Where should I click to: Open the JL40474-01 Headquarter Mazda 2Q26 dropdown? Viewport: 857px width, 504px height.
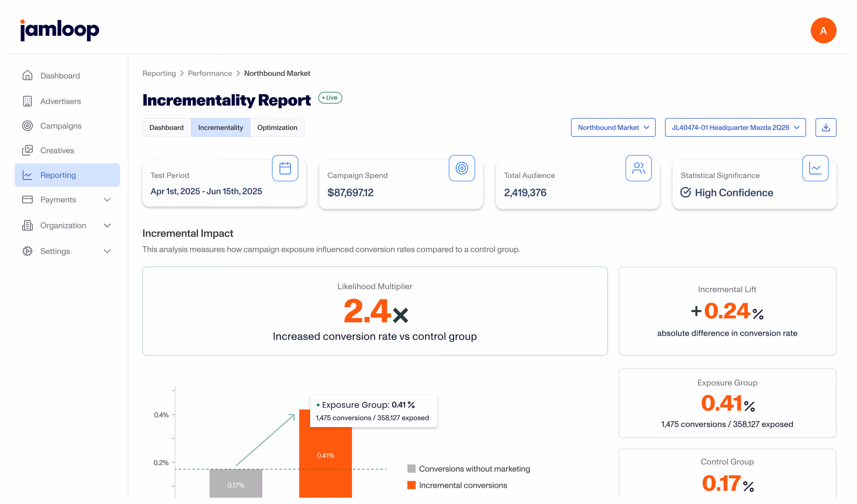click(735, 127)
